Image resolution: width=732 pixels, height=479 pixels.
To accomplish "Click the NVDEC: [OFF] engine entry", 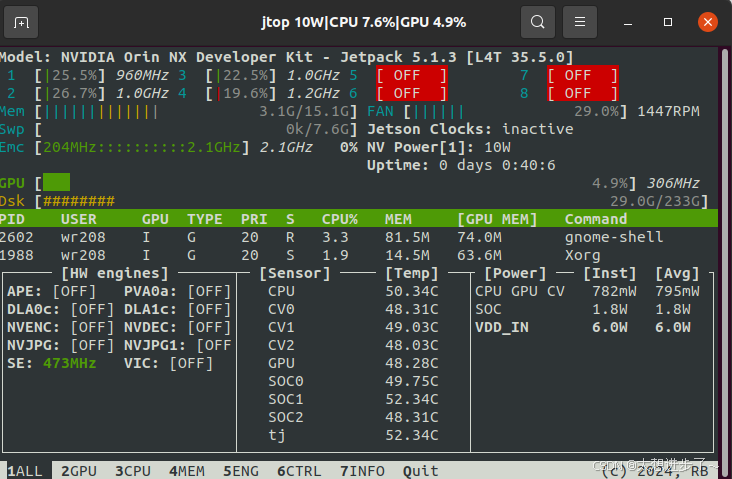I will 177,327.
